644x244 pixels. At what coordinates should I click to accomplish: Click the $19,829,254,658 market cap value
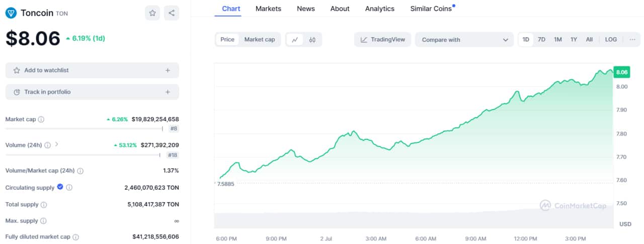tap(155, 120)
